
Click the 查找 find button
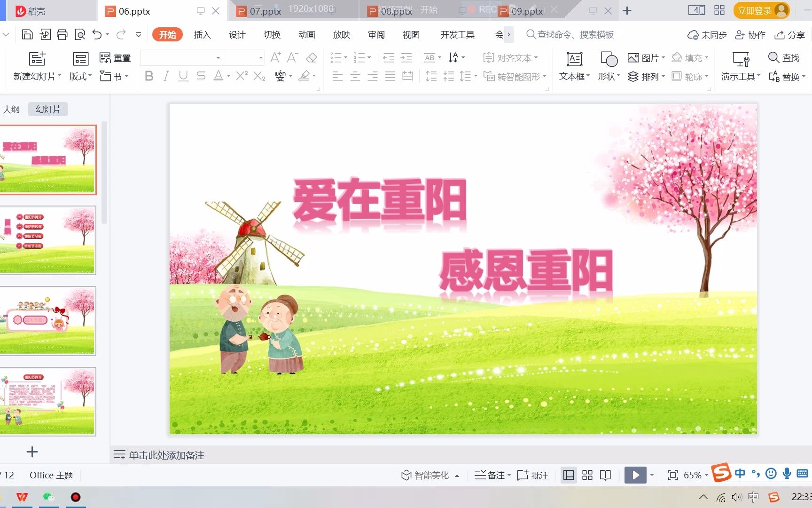784,57
